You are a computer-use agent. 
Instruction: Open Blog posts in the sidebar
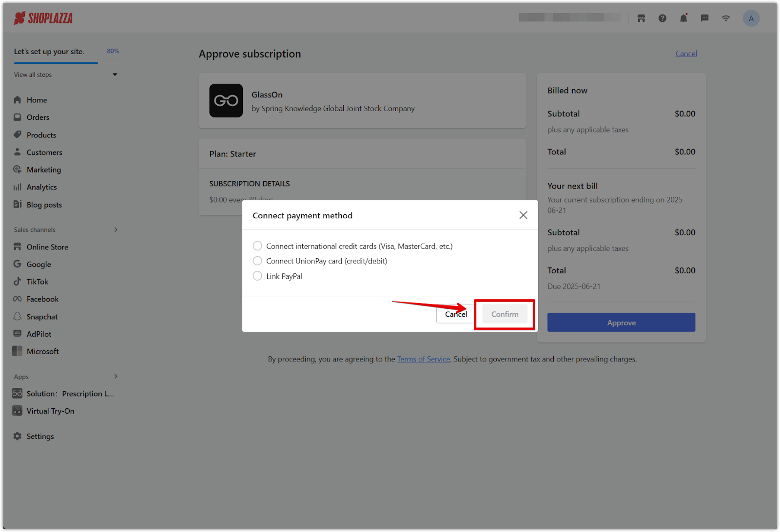click(x=44, y=205)
